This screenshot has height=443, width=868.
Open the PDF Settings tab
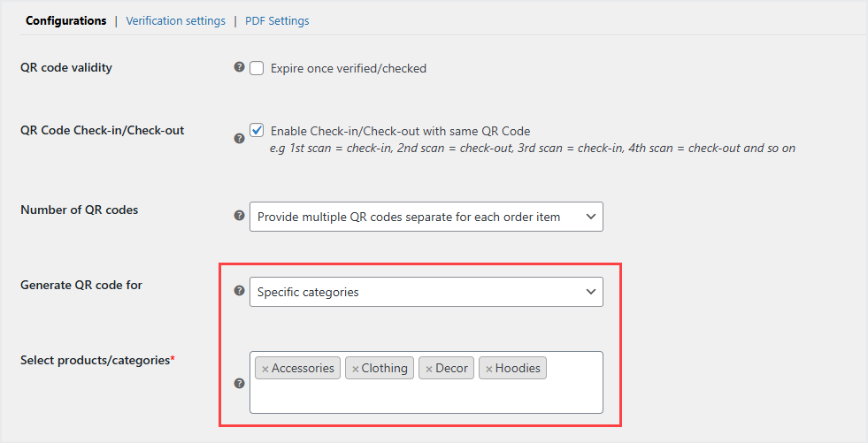coord(277,20)
